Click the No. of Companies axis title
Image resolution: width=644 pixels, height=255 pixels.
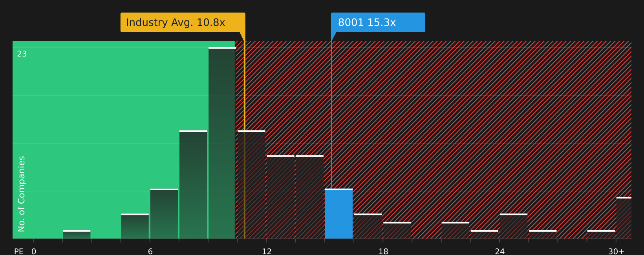[x=22, y=194]
